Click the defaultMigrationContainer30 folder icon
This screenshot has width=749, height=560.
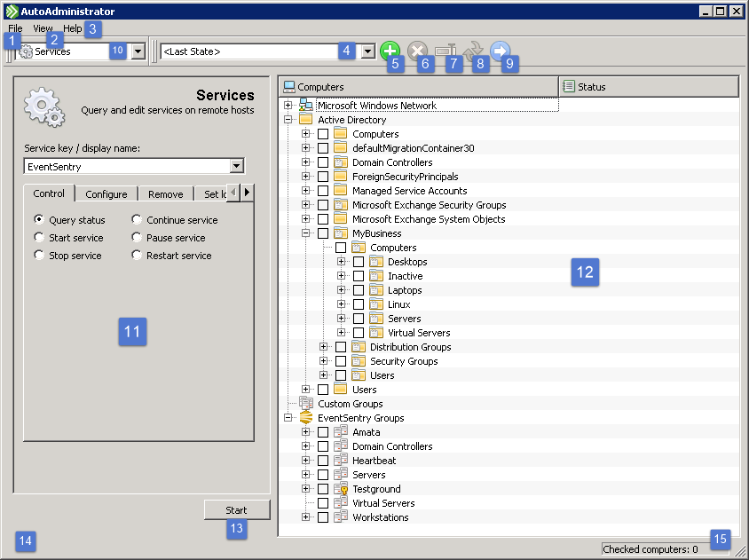point(341,147)
